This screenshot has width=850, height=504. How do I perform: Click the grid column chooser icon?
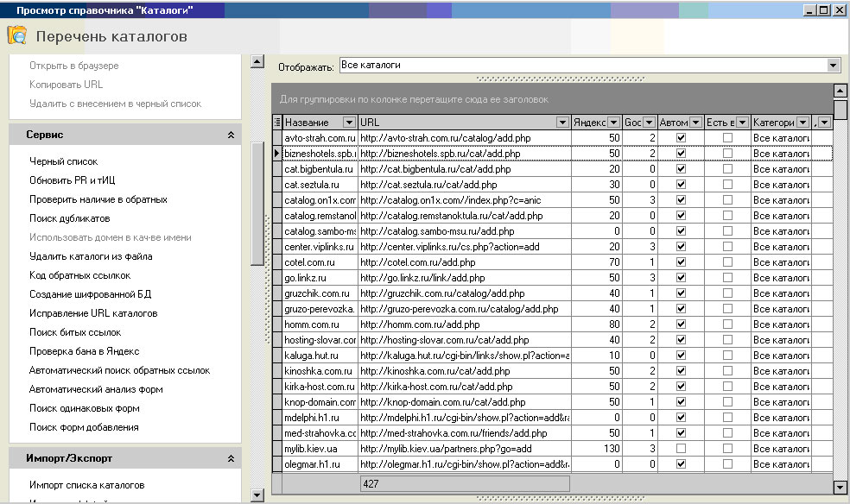[277, 123]
